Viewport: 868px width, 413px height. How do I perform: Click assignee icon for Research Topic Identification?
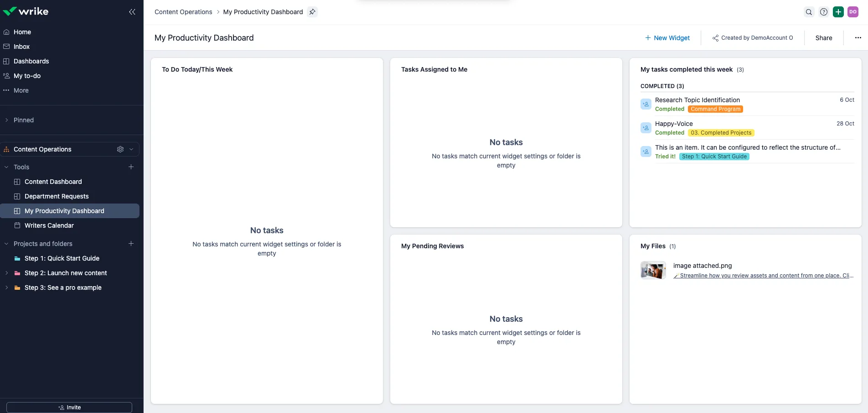tap(646, 104)
